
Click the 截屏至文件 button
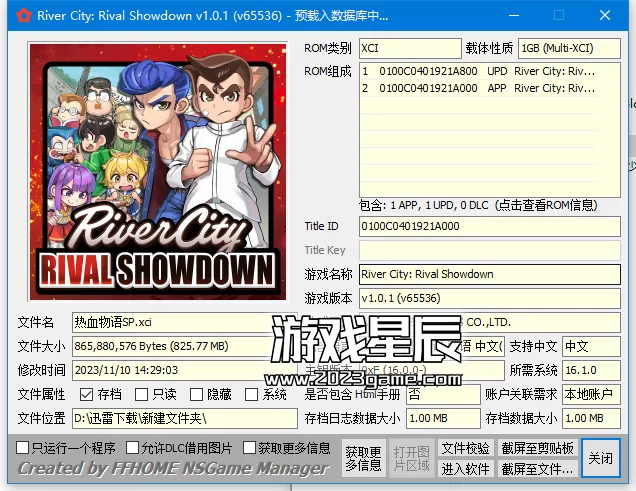click(537, 468)
